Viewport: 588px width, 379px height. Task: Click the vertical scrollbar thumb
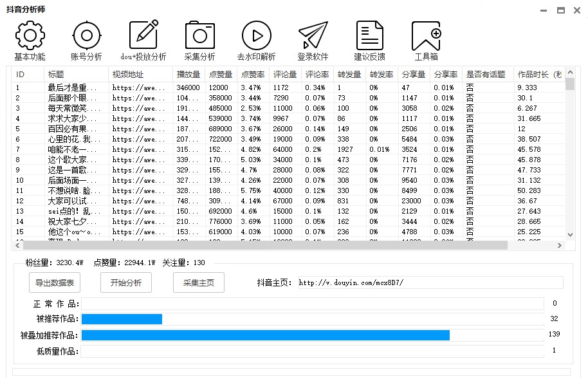(570, 84)
